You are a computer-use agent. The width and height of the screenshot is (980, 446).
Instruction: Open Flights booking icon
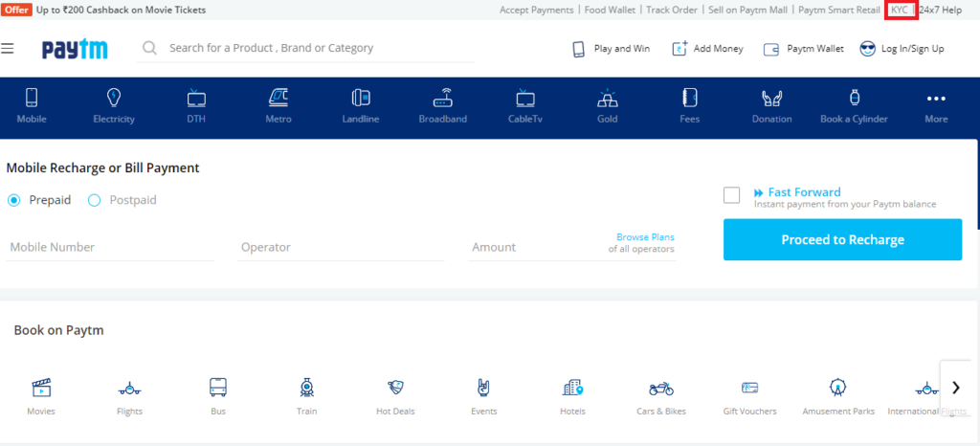129,389
